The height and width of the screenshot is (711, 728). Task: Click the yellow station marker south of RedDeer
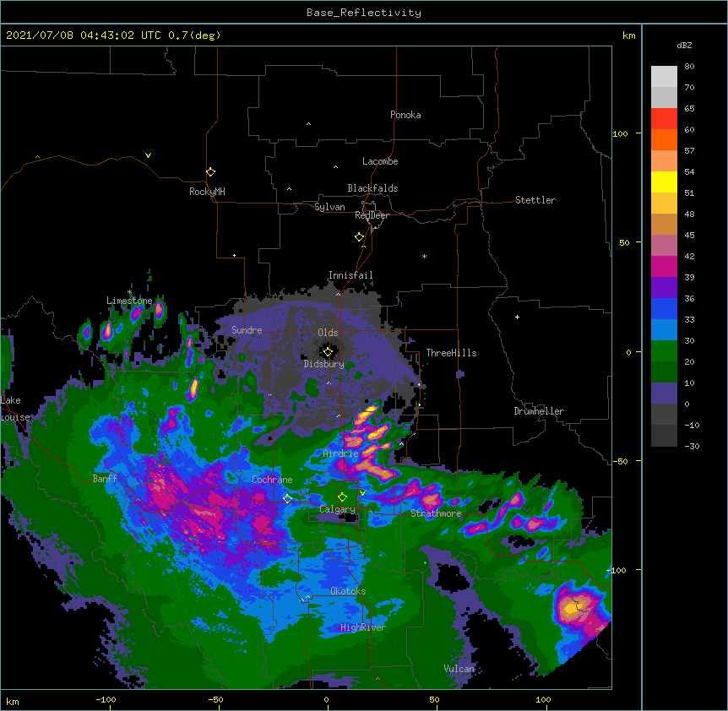click(360, 237)
